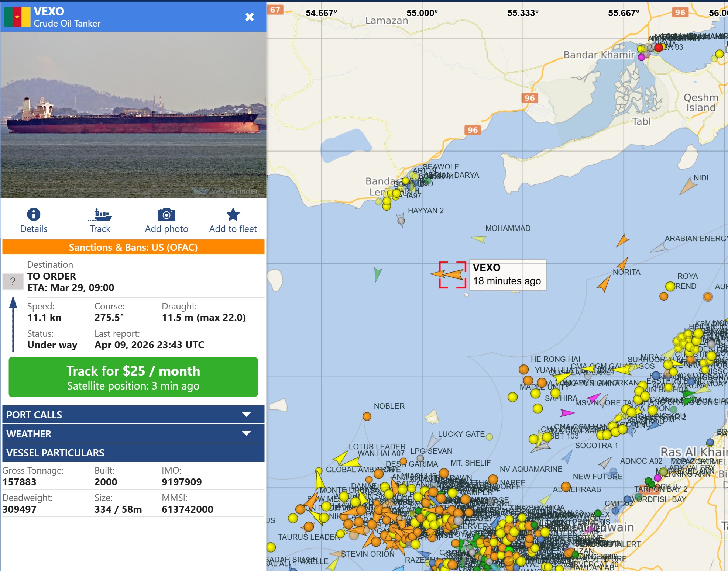Viewport: 728px width, 571px height.
Task: Close the VEXO vessel panel
Action: coord(250,17)
